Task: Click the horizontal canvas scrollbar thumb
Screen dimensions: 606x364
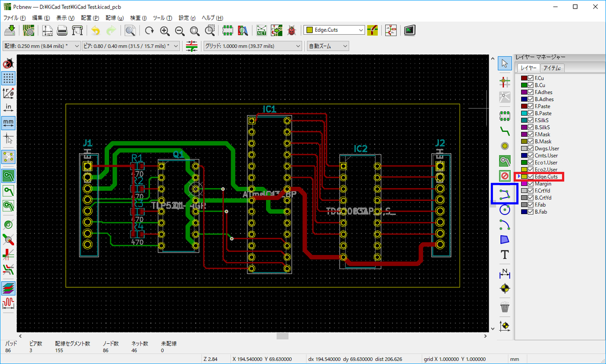Action: pos(283,336)
